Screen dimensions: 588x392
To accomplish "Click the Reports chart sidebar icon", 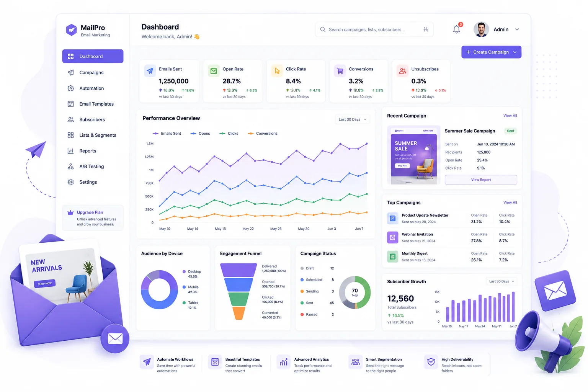I will coord(70,151).
